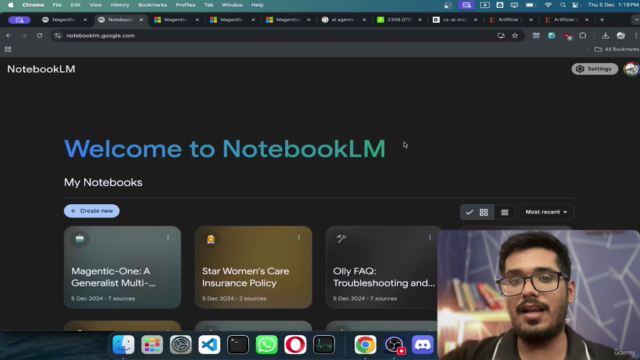Open All Bookmarks folder
The height and width of the screenshot is (360, 640).
pyautogui.click(x=617, y=49)
